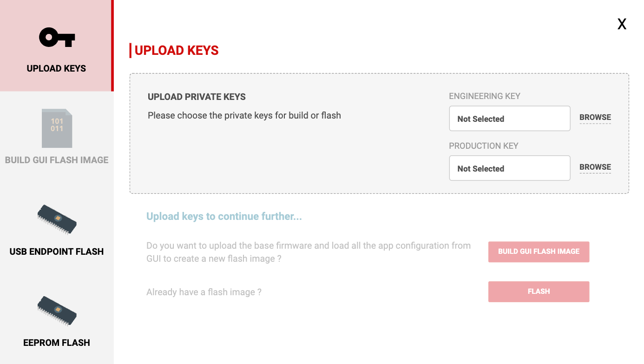The height and width of the screenshot is (364, 644).
Task: Close the dialog with the X icon
Action: click(622, 24)
